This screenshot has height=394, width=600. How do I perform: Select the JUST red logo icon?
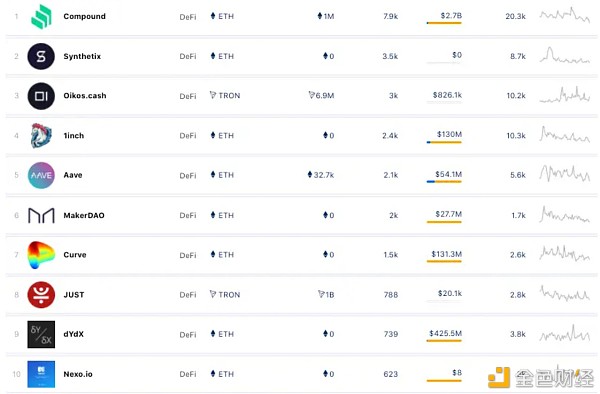pyautogui.click(x=41, y=295)
